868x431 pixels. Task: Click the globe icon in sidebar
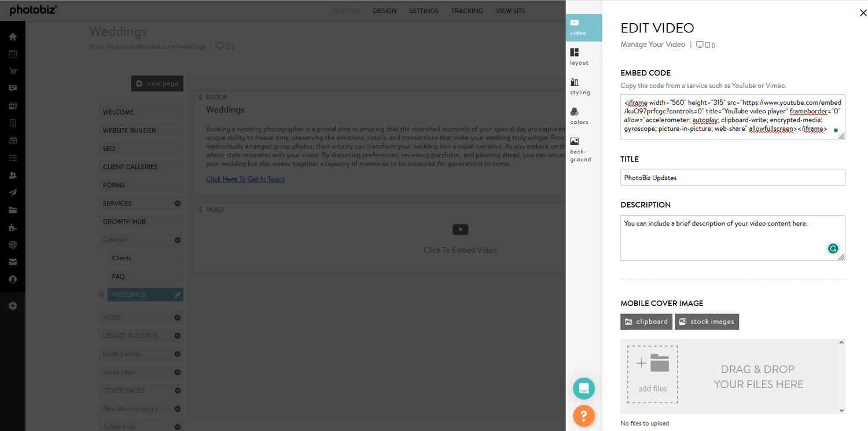(x=13, y=245)
